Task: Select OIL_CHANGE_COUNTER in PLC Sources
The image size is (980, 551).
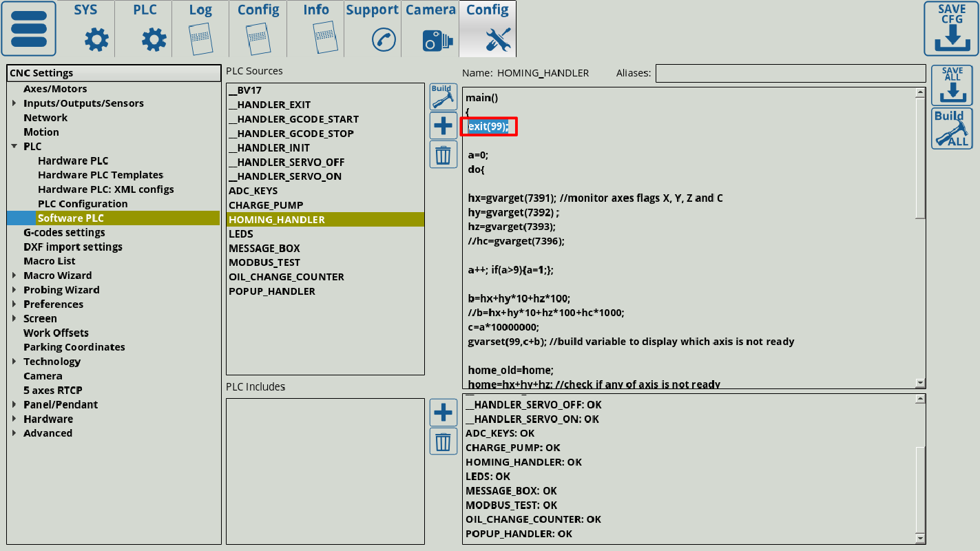Action: 286,277
